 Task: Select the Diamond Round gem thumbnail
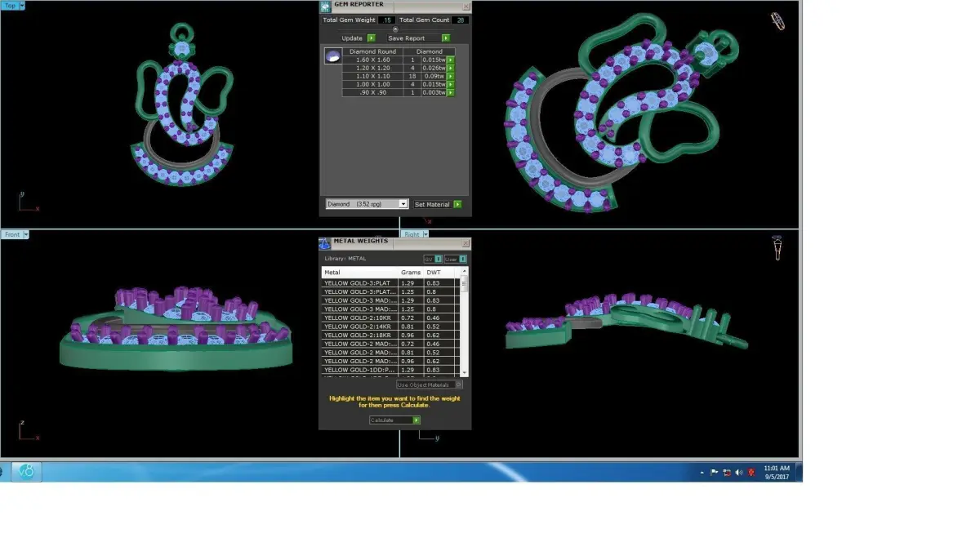coord(332,56)
